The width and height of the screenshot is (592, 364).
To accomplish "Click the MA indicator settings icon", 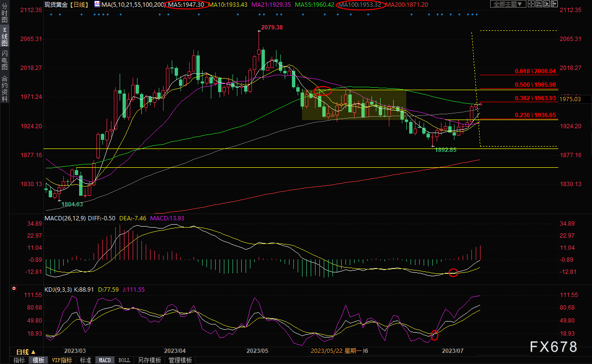I will [97, 4].
